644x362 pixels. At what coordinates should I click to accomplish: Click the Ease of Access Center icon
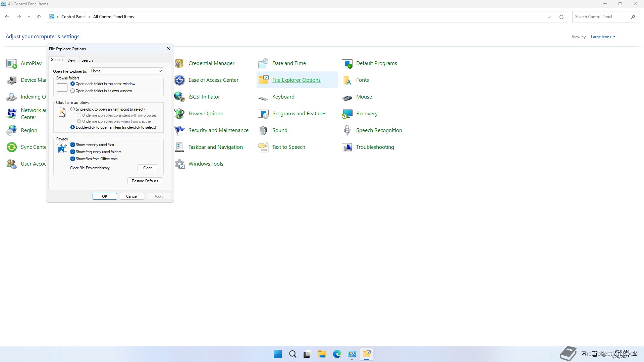coord(179,80)
